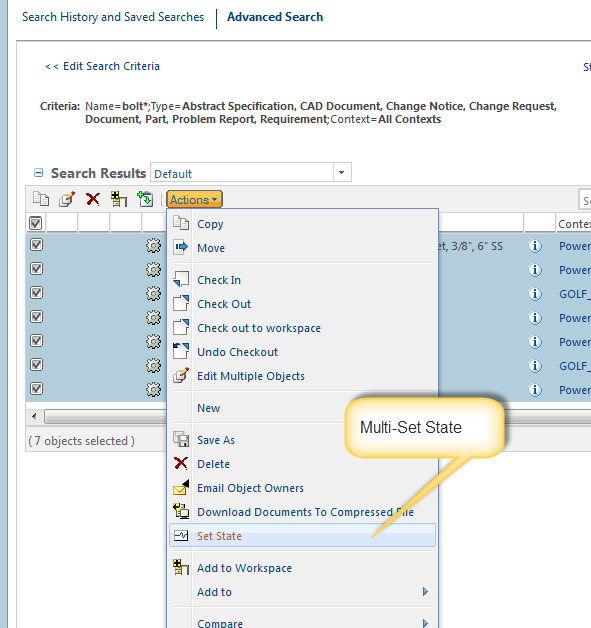
Task: Select Check out to workspace menu item
Action: [302, 328]
